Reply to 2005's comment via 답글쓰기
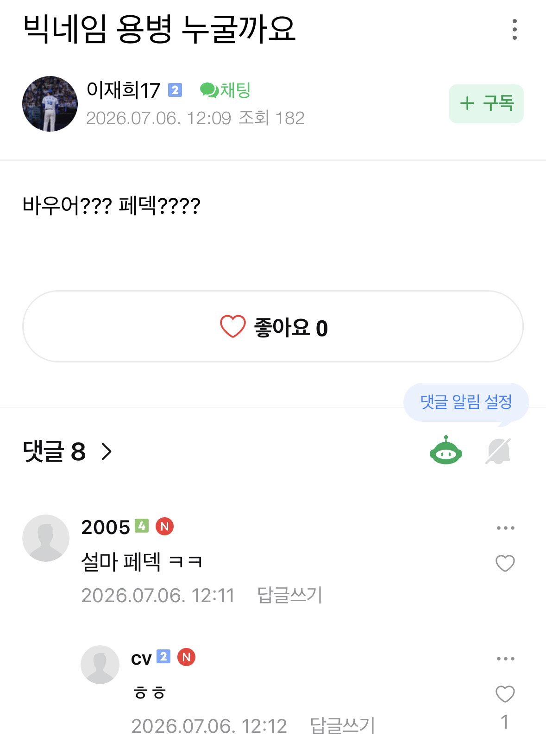 coord(290,595)
